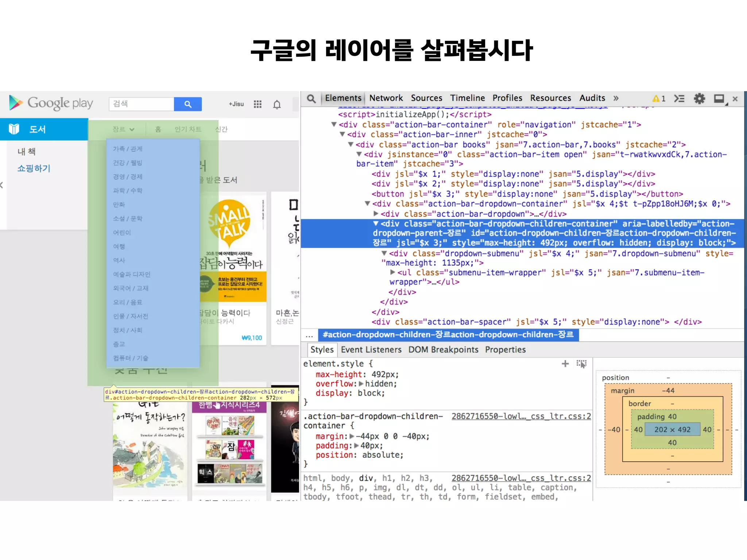Open the Properties pane tab
This screenshot has height=560, width=747.
coord(505,350)
